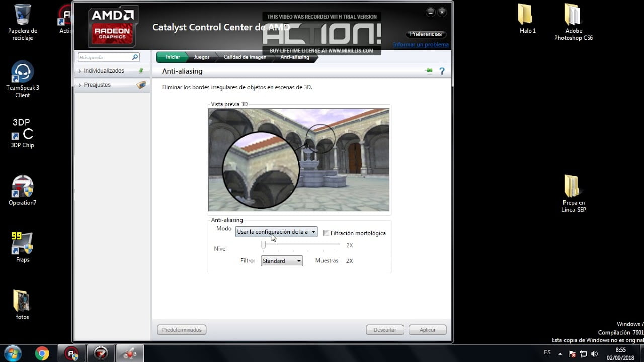Go to Juegos breadcrumb tab

202,57
